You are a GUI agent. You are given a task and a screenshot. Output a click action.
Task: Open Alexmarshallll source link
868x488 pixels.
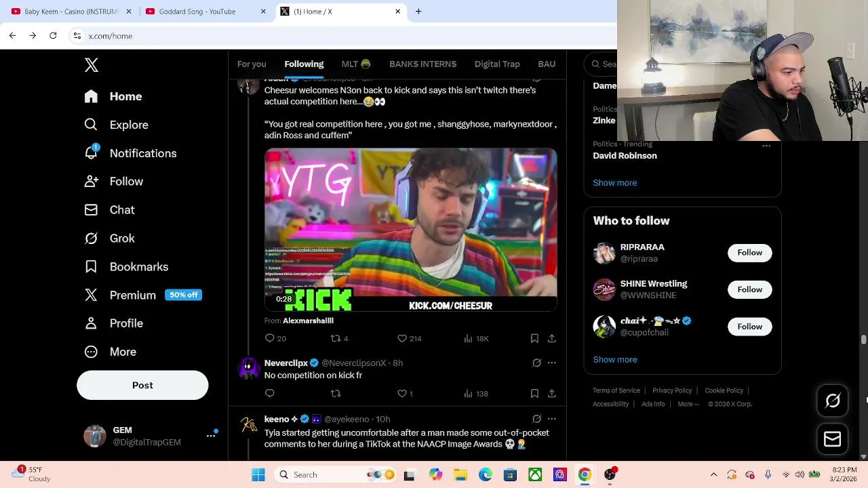pyautogui.click(x=308, y=321)
